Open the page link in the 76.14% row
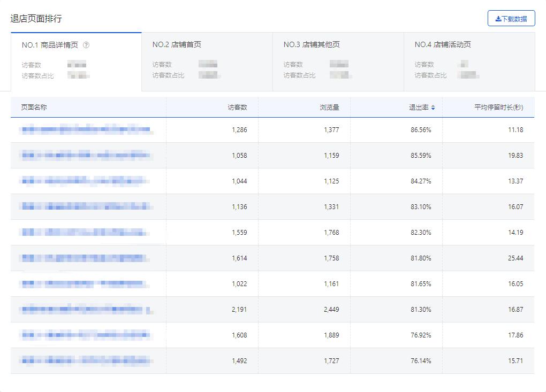The image size is (546, 392). (86, 360)
